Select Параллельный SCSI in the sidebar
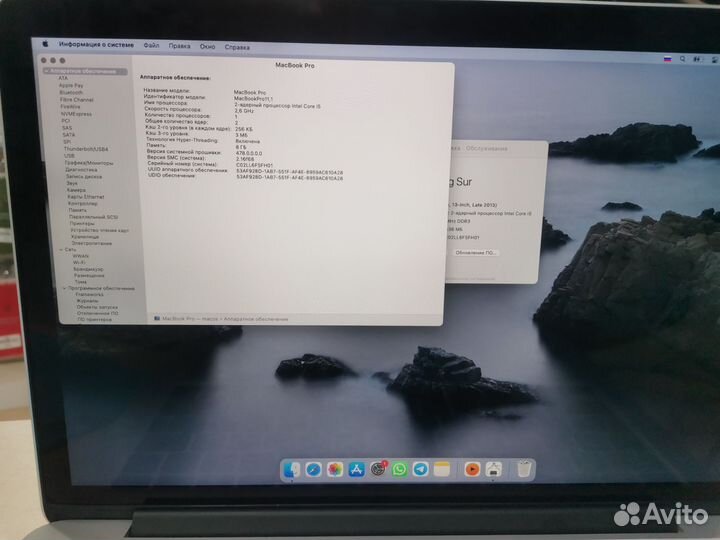The width and height of the screenshot is (720, 540). click(93, 217)
